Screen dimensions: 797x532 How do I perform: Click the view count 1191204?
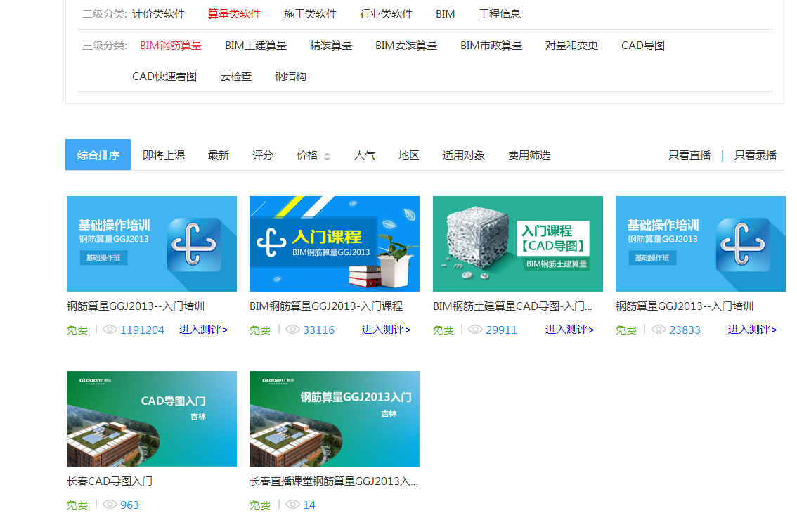pyautogui.click(x=142, y=330)
